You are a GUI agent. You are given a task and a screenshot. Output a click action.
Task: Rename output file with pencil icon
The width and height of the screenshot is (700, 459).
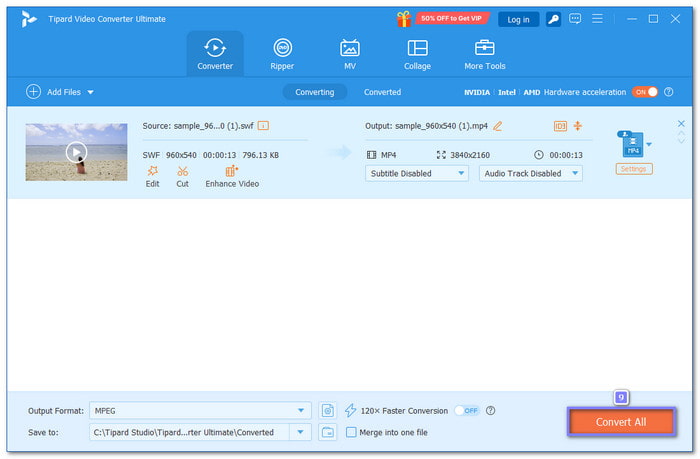pos(498,126)
